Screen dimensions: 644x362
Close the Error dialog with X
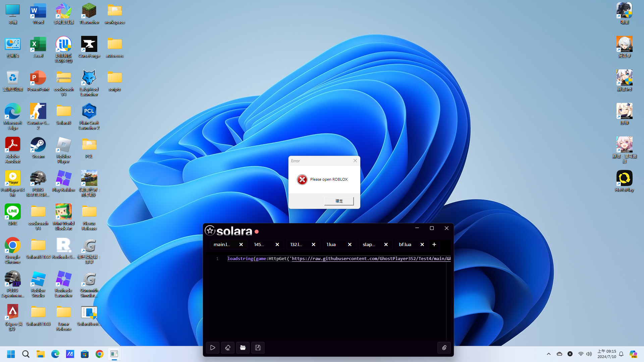tap(355, 161)
